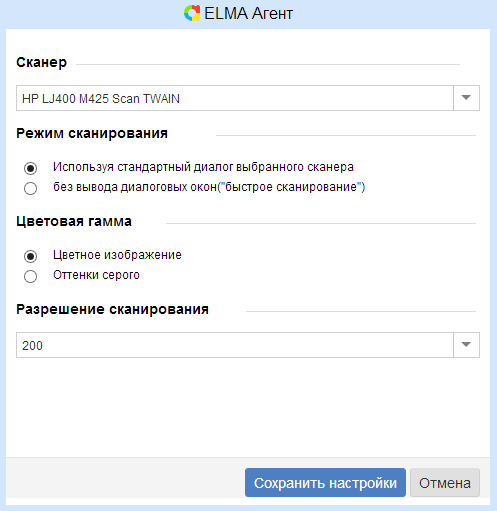Click the 'Цветное изображение' label text
This screenshot has height=511, width=497.
point(117,255)
